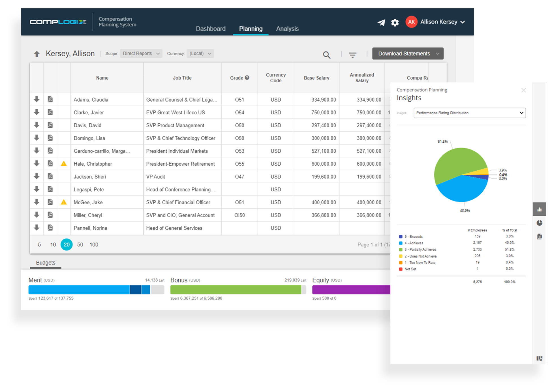Click the Bonus budget progress bar
552x392 pixels.
[x=238, y=290]
